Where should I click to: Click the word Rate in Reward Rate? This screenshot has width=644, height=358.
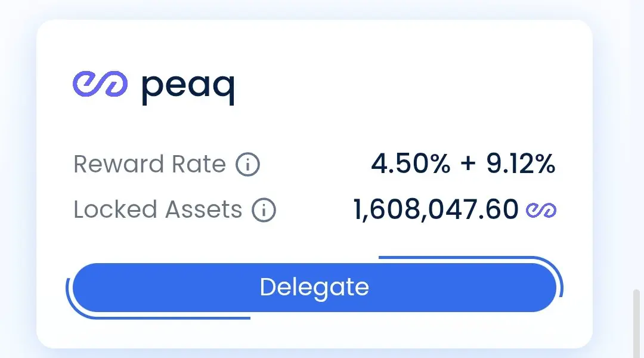coord(199,164)
